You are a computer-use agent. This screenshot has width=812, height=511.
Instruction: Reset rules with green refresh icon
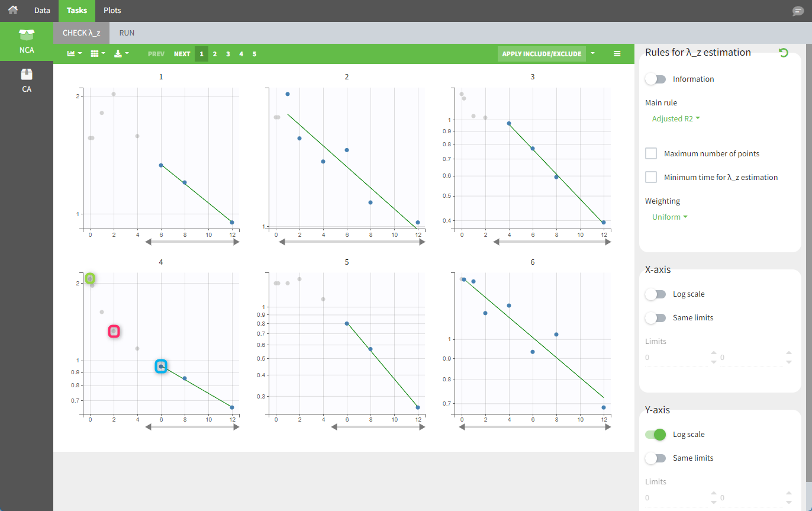pyautogui.click(x=784, y=53)
